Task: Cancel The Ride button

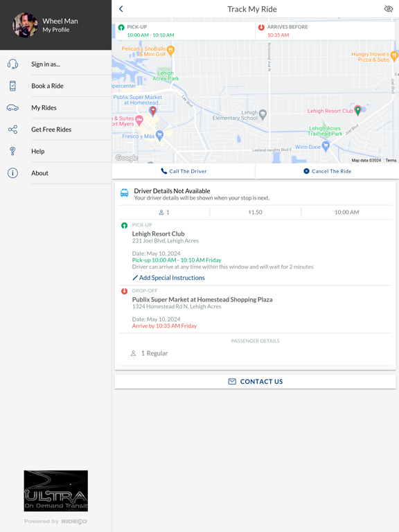Action: [327, 171]
